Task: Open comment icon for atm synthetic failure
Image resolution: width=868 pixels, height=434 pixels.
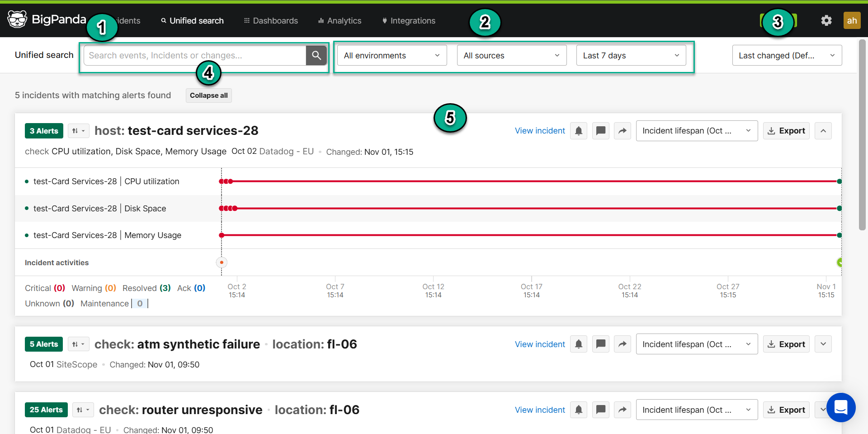Action: tap(600, 344)
